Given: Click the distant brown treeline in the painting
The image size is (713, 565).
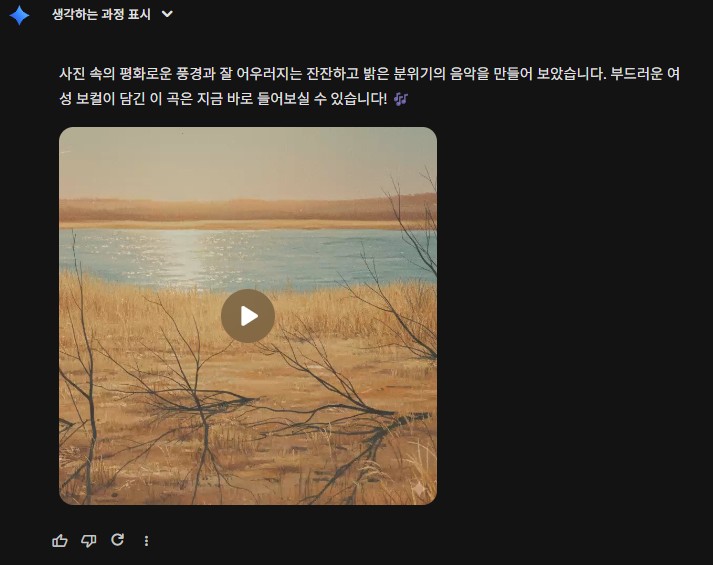Looking at the screenshot, I should pos(248,210).
